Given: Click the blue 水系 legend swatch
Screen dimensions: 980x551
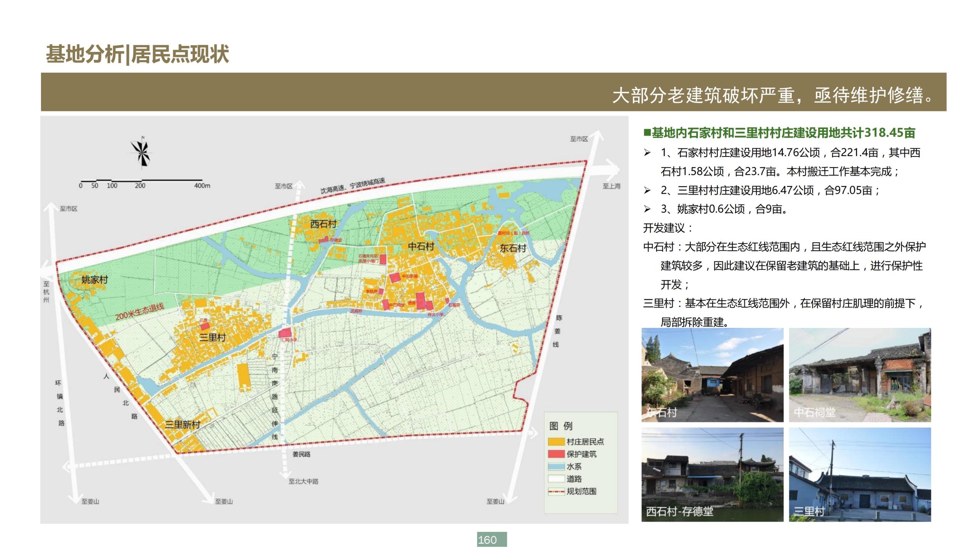Looking at the screenshot, I should coord(556,466).
